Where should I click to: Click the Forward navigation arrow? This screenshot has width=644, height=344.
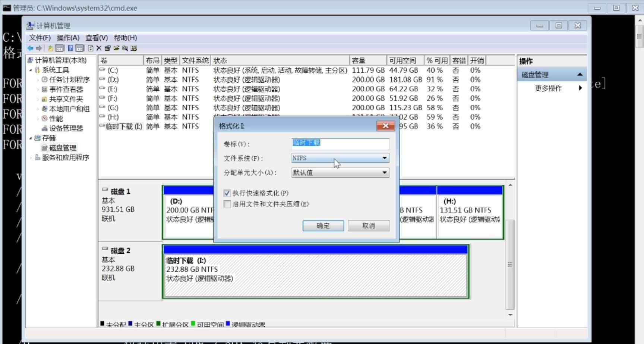(x=39, y=48)
